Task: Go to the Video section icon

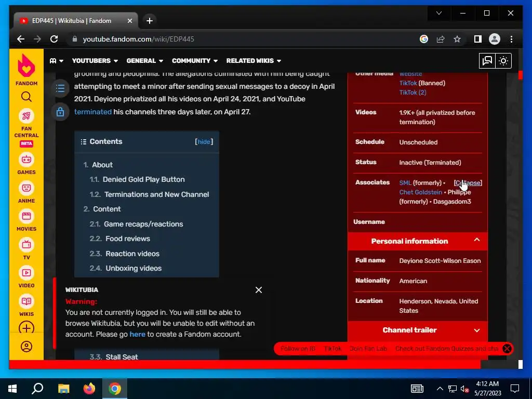Action: [x=26, y=273]
